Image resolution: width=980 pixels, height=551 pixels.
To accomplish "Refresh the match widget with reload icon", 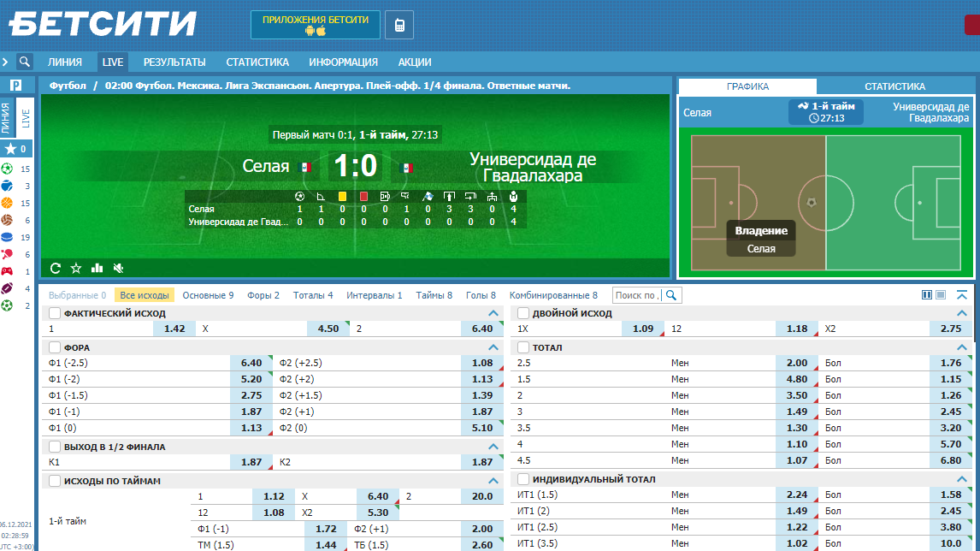I will 56,268.
